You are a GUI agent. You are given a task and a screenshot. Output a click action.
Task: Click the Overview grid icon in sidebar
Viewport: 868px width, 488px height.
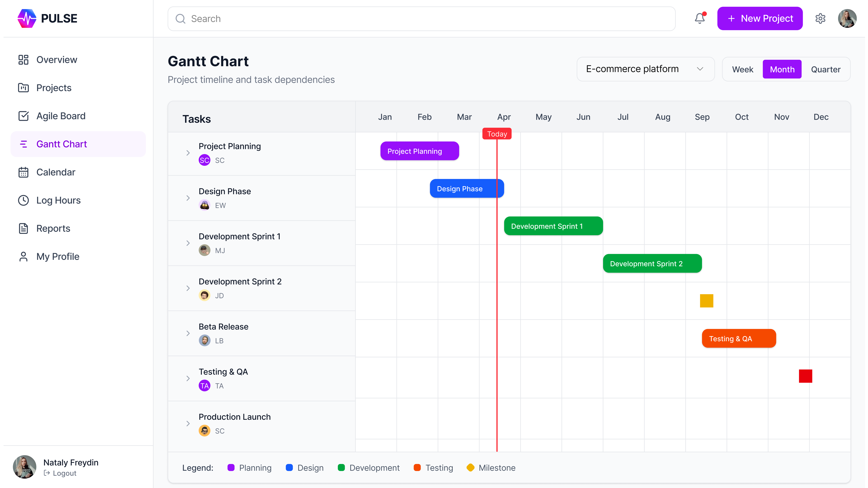pos(23,60)
